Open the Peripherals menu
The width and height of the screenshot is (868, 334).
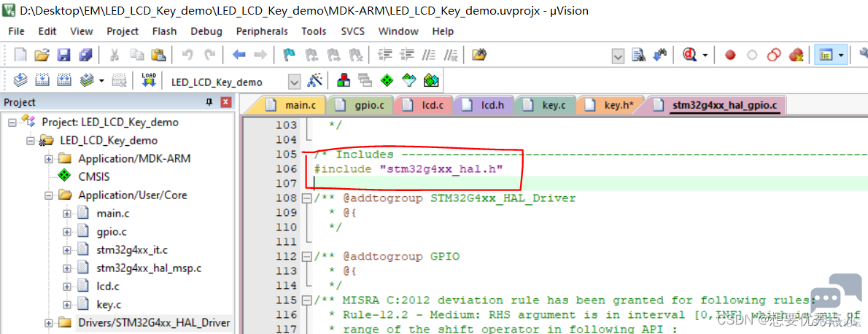click(262, 31)
